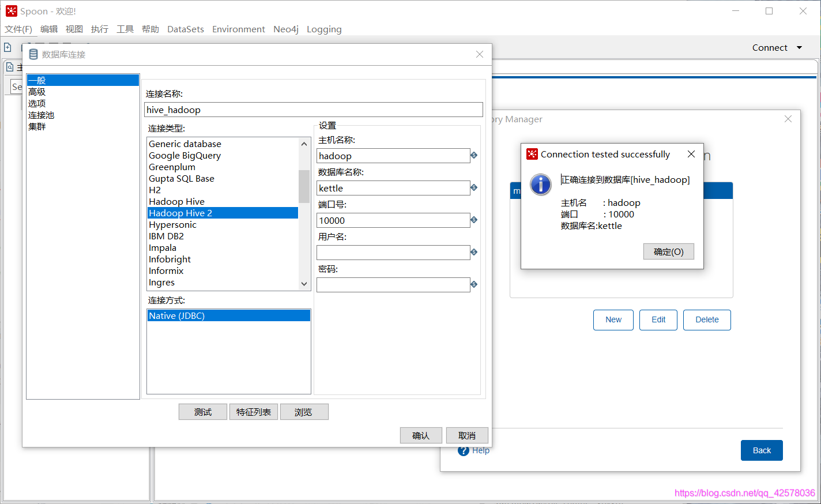The image size is (821, 504).
Task: Open the Logging menu
Action: (x=324, y=29)
